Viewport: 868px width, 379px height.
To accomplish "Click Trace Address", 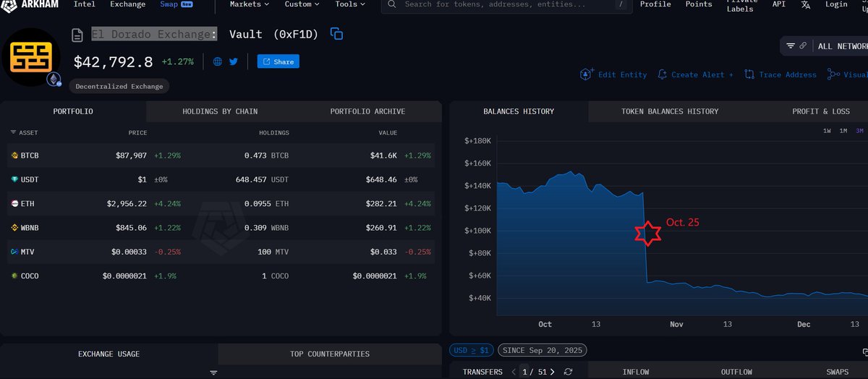I will point(780,74).
